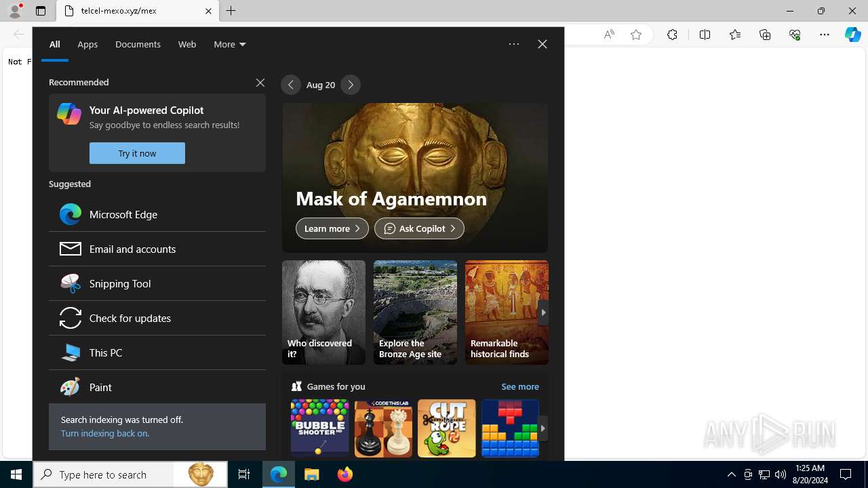The width and height of the screenshot is (868, 488).
Task: Open the notification center
Action: tap(846, 474)
